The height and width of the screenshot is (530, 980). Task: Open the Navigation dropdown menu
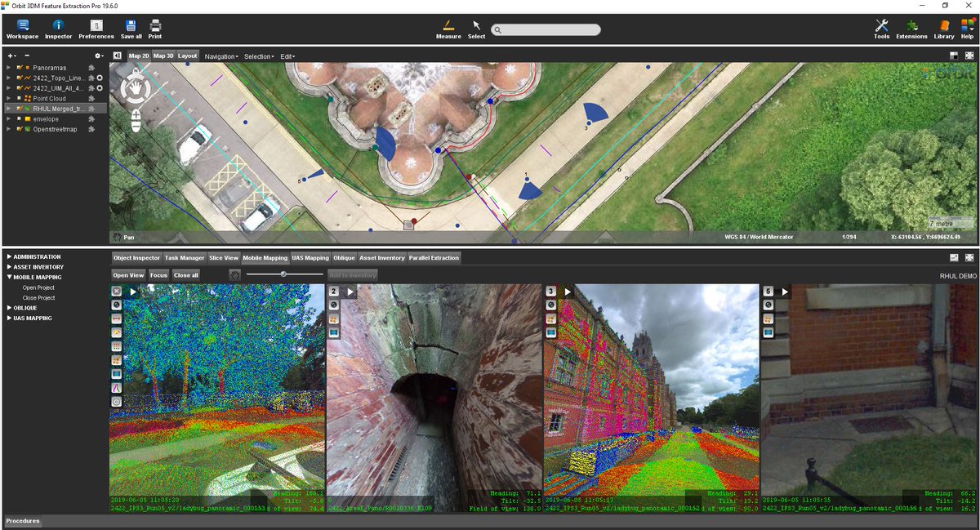(223, 56)
